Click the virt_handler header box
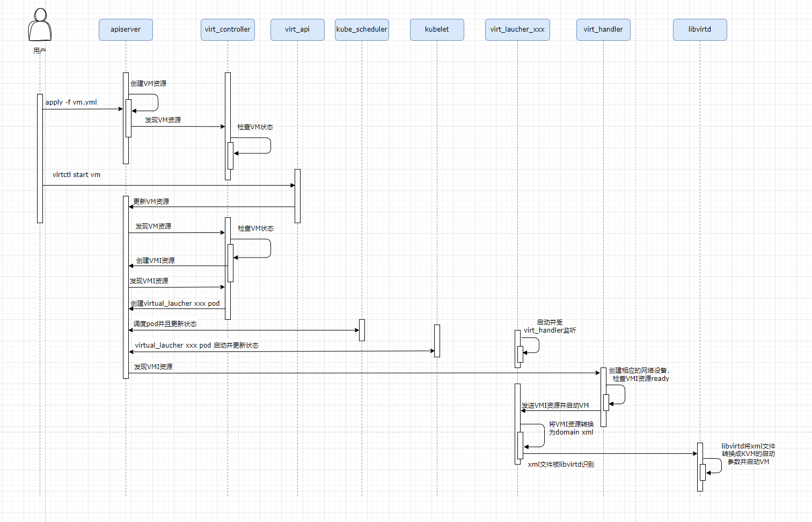The width and height of the screenshot is (812, 522). click(603, 30)
